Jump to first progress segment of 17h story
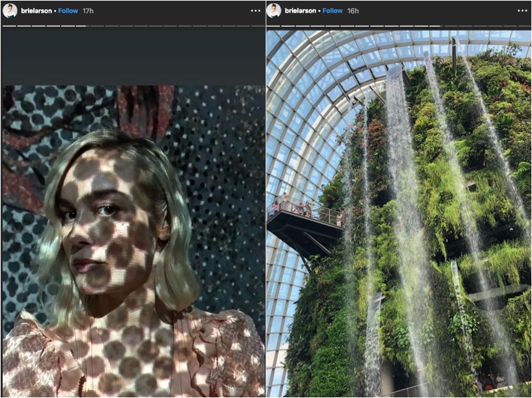532x398 pixels. click(x=9, y=26)
